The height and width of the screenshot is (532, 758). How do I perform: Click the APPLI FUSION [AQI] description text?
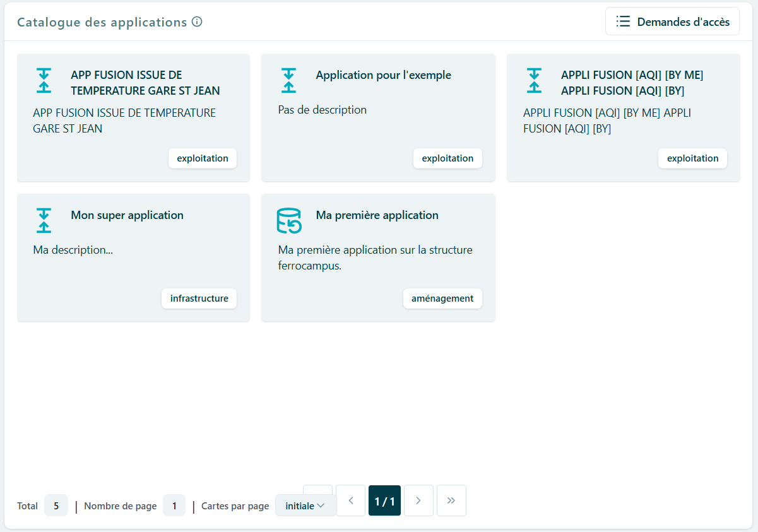click(x=607, y=121)
